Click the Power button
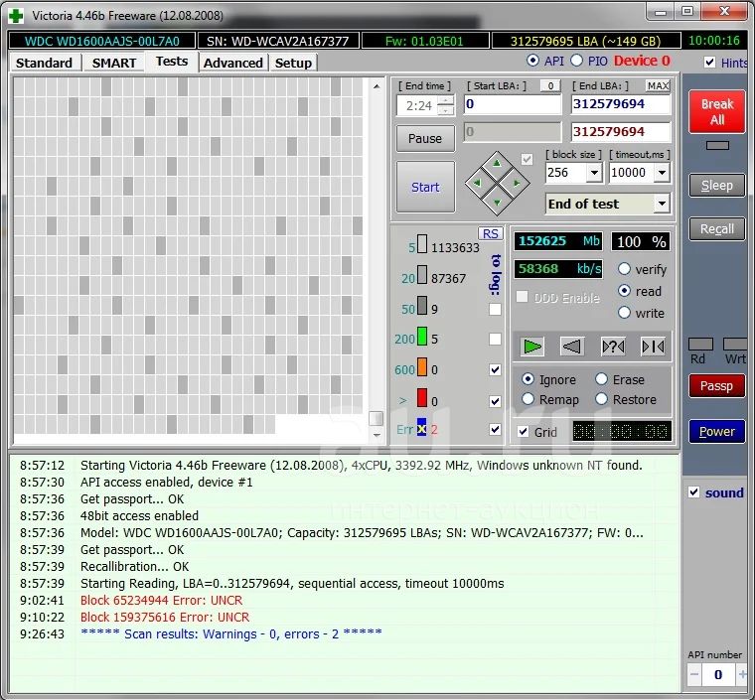The image size is (755, 700). coord(717,432)
